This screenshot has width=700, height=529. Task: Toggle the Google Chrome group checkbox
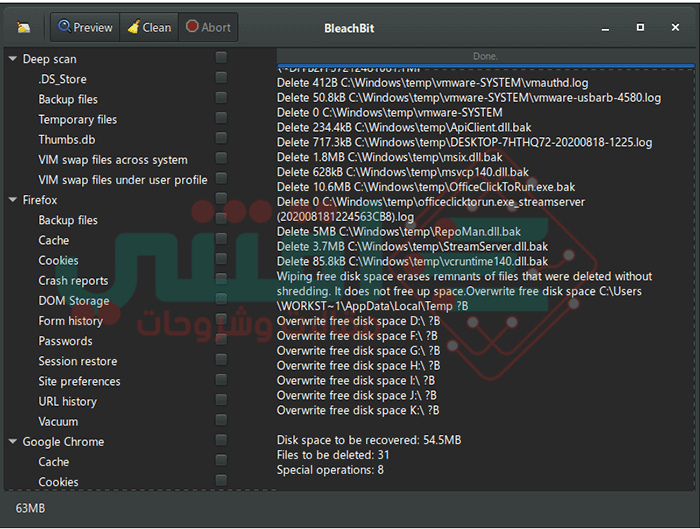pos(221,440)
